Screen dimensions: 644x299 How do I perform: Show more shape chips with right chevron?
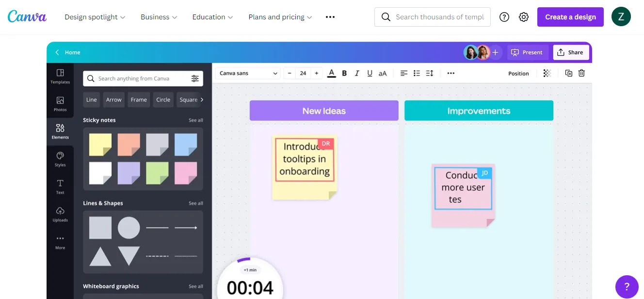tap(202, 99)
